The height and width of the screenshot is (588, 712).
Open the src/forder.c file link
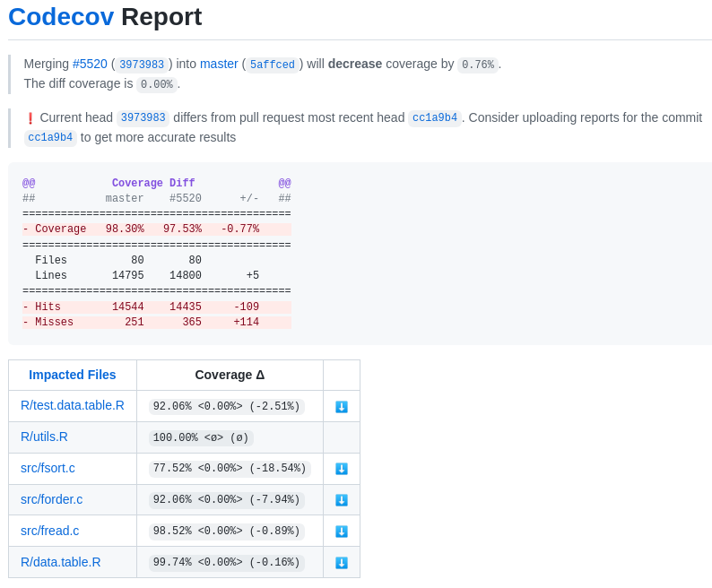point(51,499)
